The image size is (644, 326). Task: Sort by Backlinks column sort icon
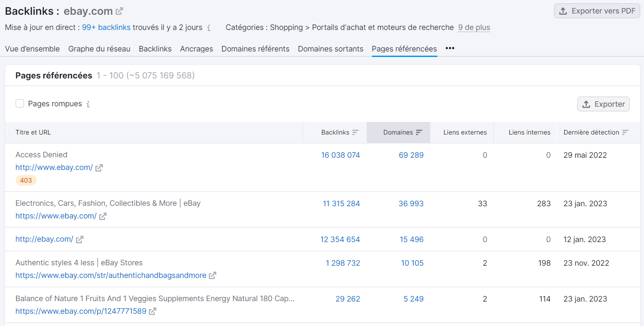[356, 132]
